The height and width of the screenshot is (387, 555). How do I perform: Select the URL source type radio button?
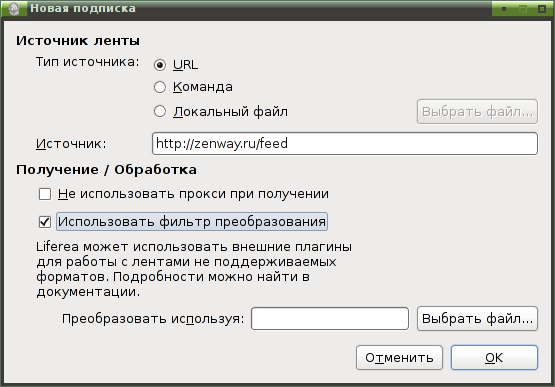(160, 65)
